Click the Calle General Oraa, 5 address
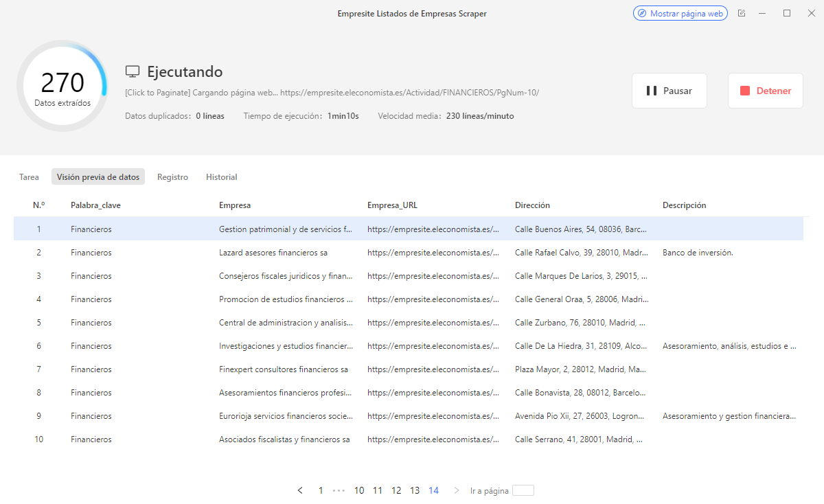This screenshot has height=504, width=824. pos(581,299)
